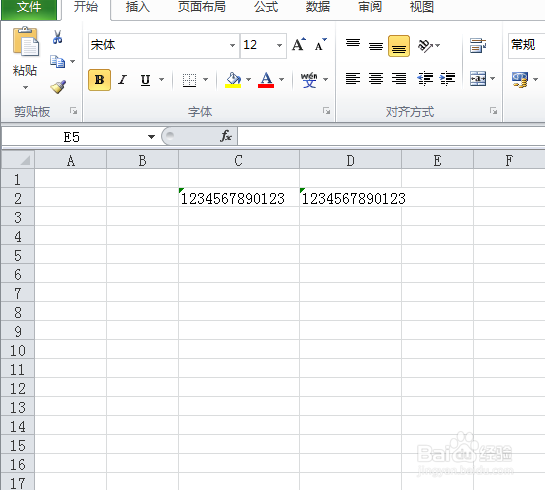Increase font size with large A

pyautogui.click(x=299, y=45)
